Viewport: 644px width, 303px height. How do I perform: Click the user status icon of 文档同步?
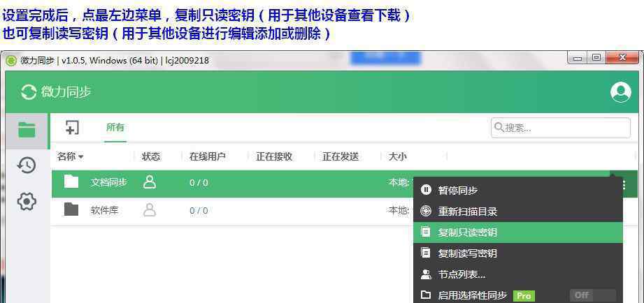[150, 182]
